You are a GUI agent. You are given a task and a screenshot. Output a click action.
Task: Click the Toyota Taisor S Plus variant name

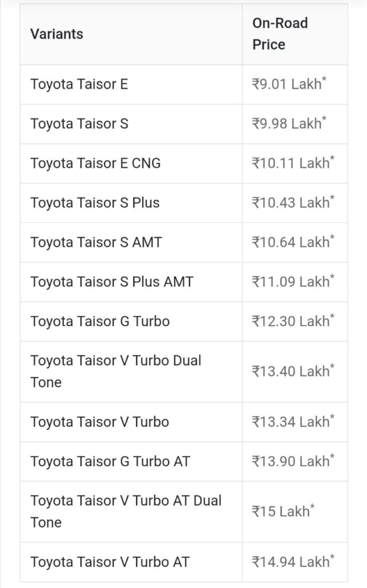coord(95,203)
